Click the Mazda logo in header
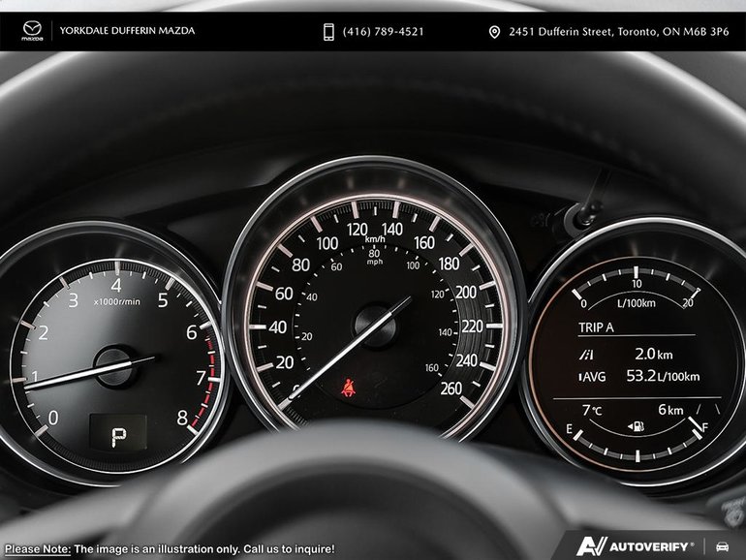The image size is (746, 560). pos(32,31)
